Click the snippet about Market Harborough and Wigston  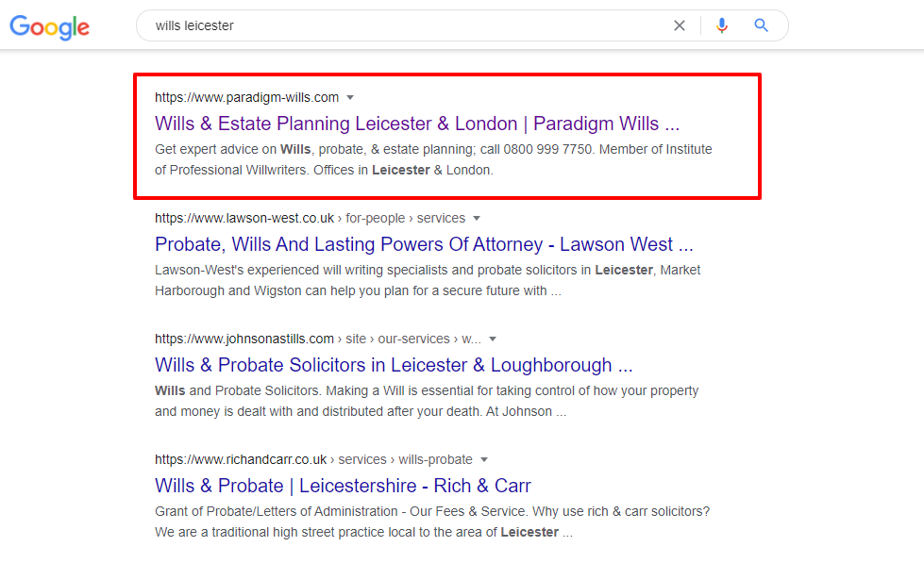pyautogui.click(x=428, y=280)
